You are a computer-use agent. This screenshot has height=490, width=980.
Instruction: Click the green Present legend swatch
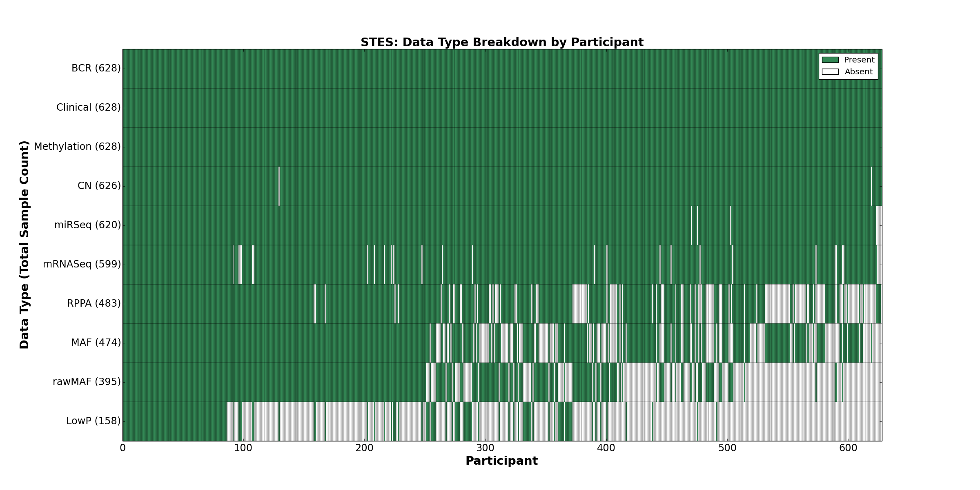tap(830, 60)
